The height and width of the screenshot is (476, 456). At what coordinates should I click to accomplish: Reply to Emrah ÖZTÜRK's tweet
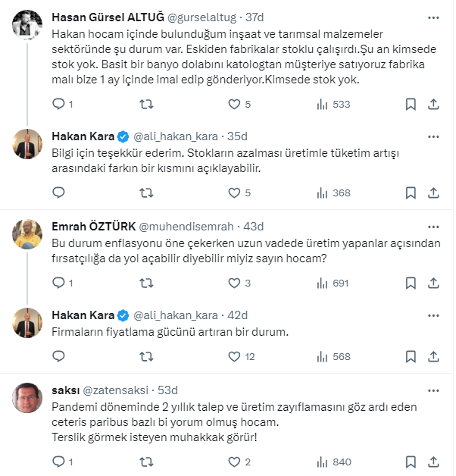tap(58, 283)
